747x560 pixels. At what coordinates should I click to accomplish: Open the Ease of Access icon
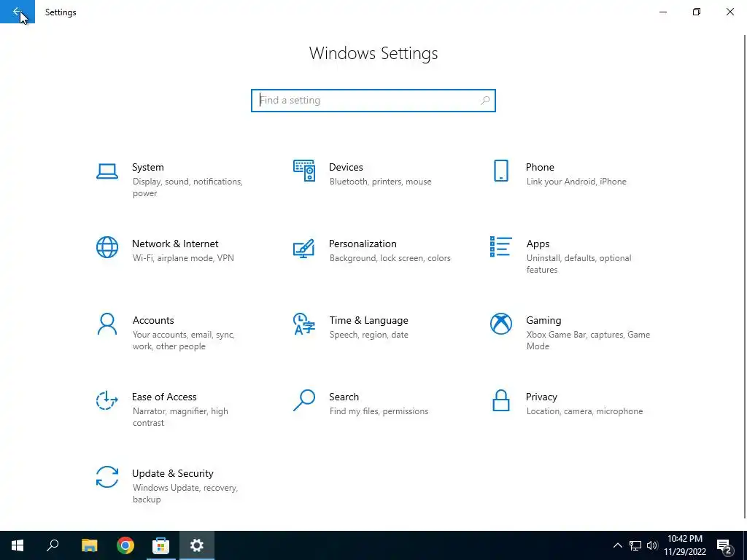(107, 400)
